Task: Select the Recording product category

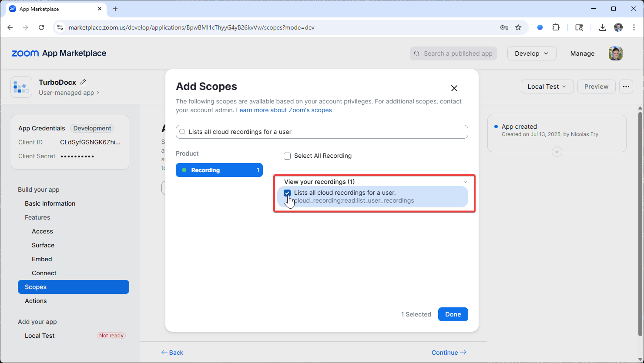Action: coord(219,170)
